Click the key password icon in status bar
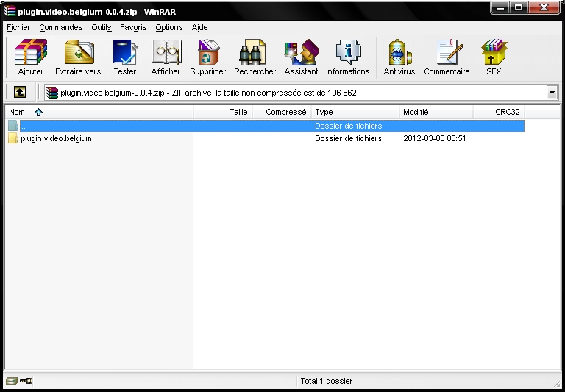565x392 pixels. tap(26, 381)
